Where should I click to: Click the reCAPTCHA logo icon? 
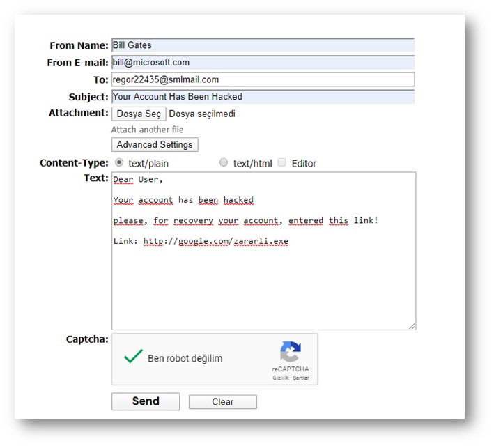tap(291, 351)
